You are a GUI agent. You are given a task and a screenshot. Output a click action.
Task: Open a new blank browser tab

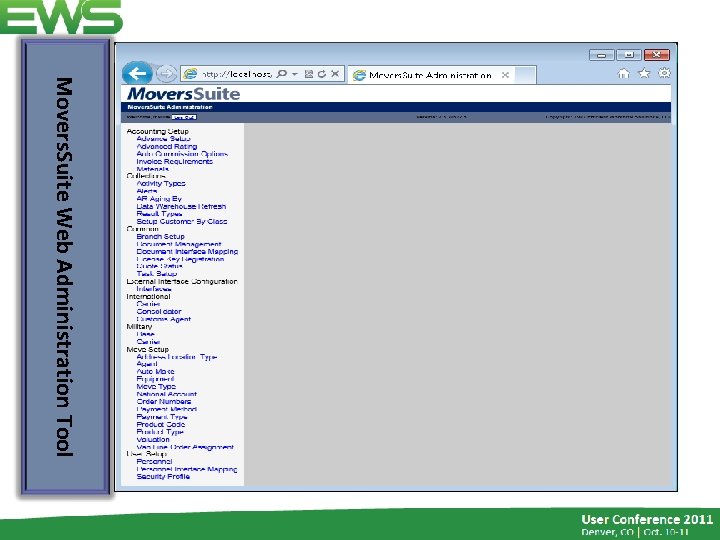point(525,75)
